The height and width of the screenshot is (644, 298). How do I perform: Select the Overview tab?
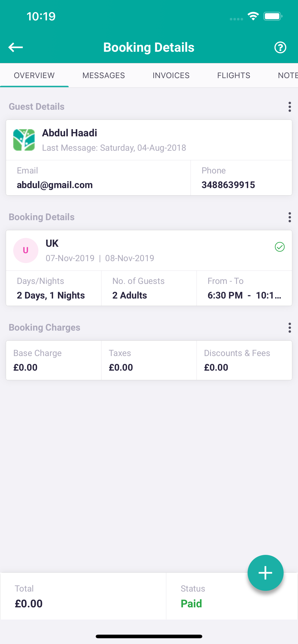pyautogui.click(x=34, y=75)
